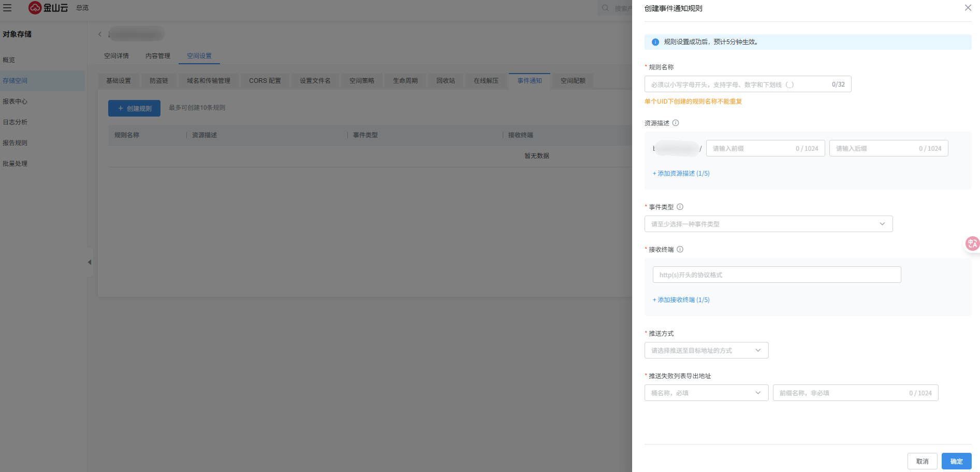Open the 空间策略 sub-tab
980x472 pixels.
(x=362, y=81)
